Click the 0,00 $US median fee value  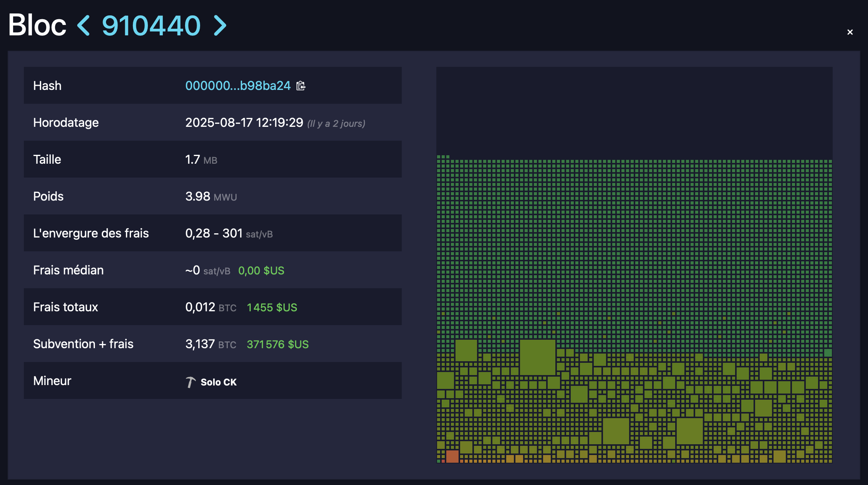(x=261, y=271)
